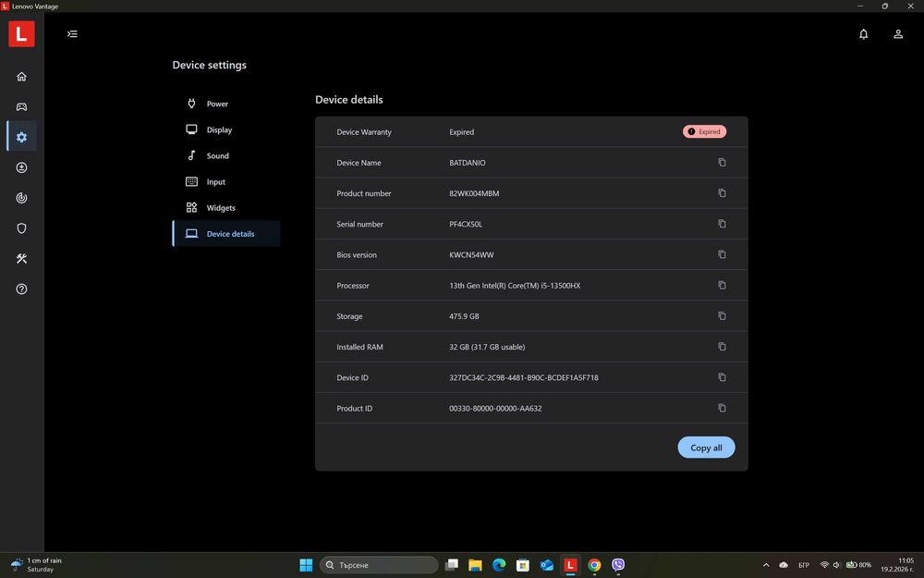Open the user account profile icon
The image size is (924, 578).
898,34
